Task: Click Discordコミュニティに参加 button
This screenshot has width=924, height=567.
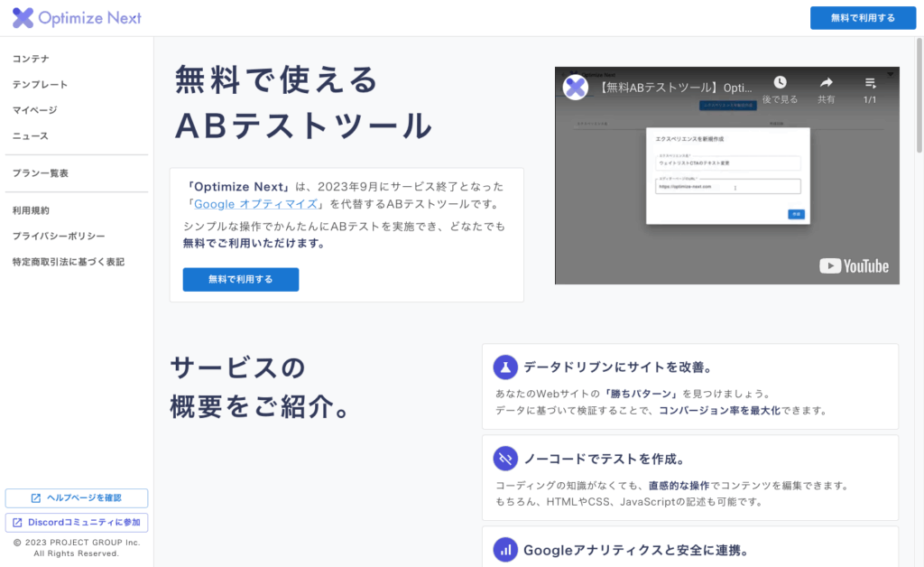Action: [x=77, y=523]
